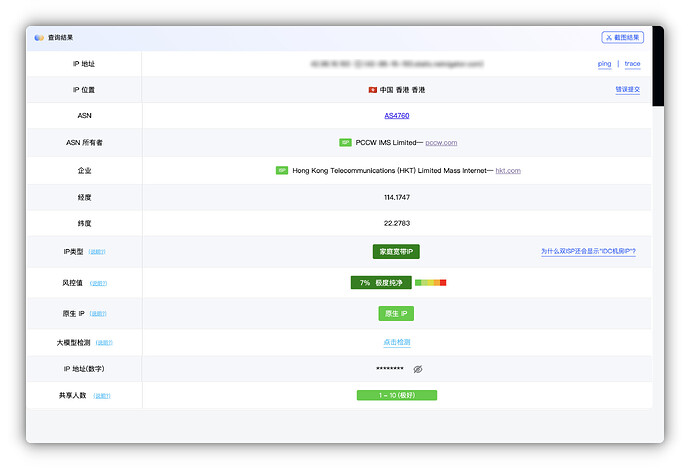The width and height of the screenshot is (690, 469).
Task: Click the 经度 row label
Action: pos(84,198)
